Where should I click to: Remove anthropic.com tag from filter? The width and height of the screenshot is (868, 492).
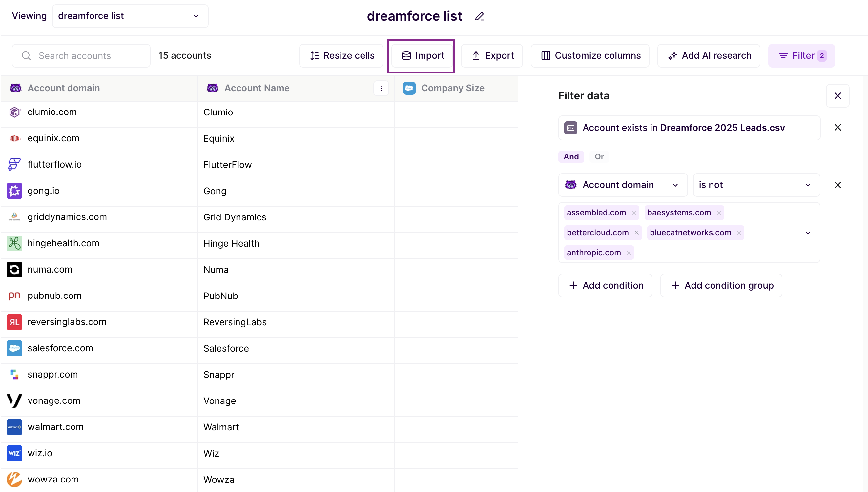629,253
